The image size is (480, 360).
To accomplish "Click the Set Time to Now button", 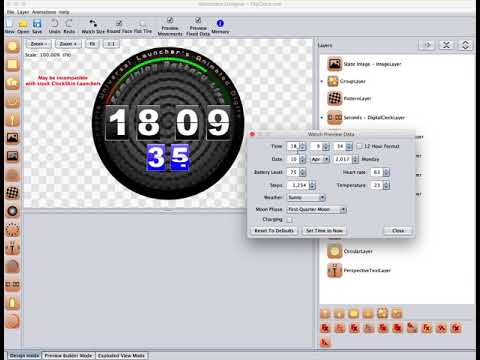I will click(x=324, y=231).
